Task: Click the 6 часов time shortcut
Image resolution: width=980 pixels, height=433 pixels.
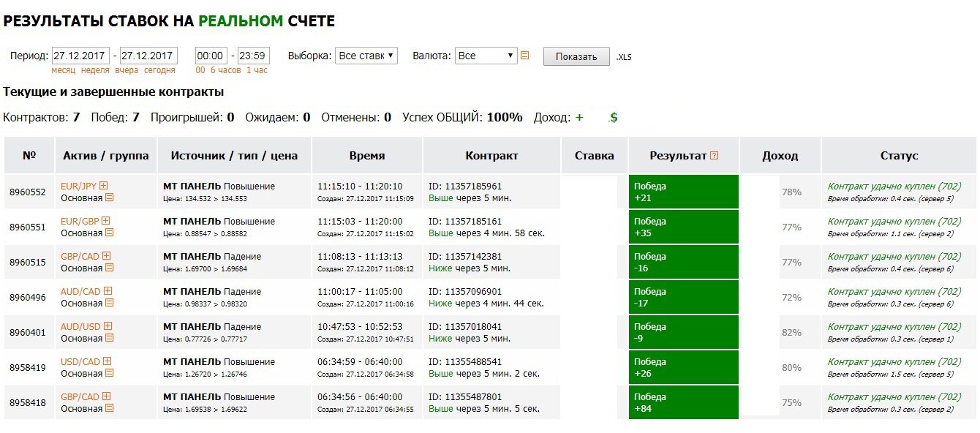Action: point(226,70)
